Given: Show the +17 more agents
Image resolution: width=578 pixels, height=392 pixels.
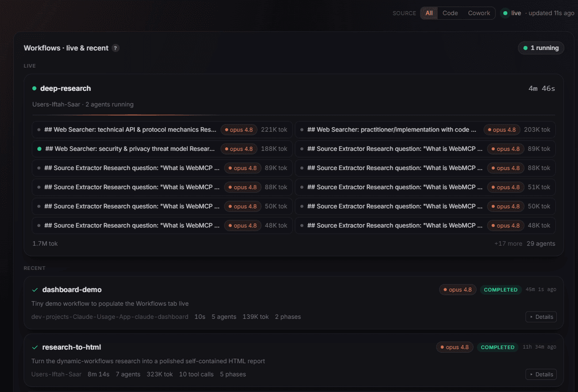Looking at the screenshot, I should click(508, 243).
